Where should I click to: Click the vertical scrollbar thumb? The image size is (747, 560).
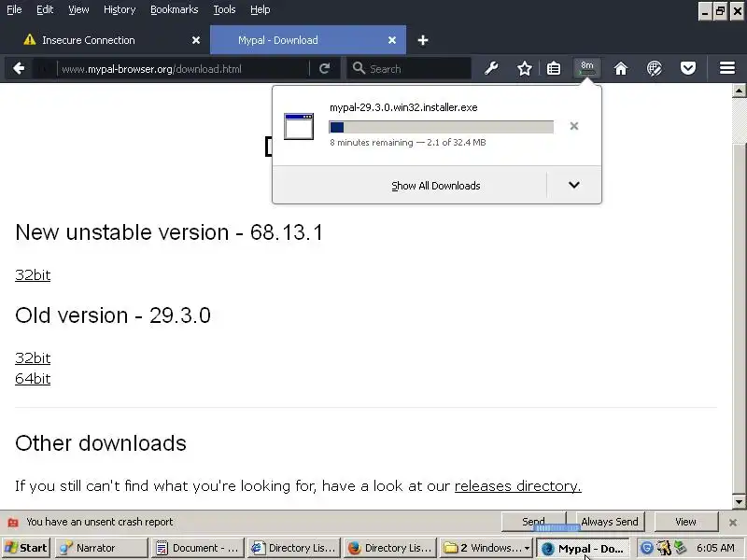739,318
